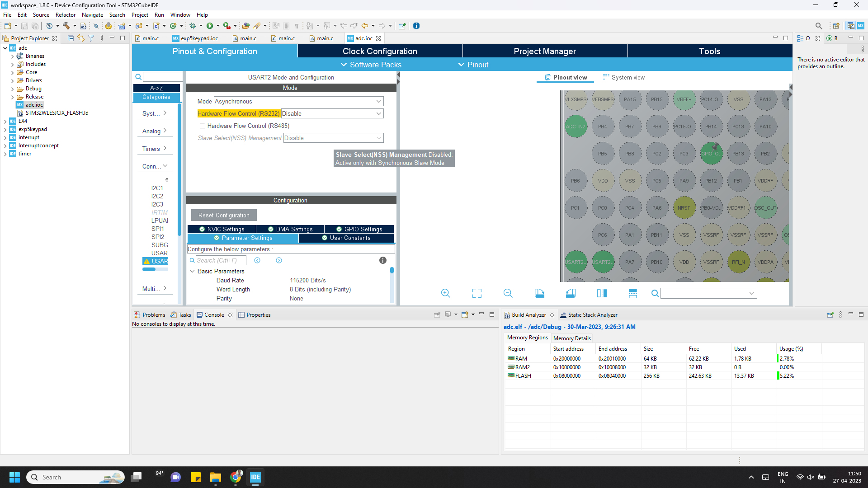Click zoom in icon below pinout view
This screenshot has width=868, height=488.
point(445,293)
